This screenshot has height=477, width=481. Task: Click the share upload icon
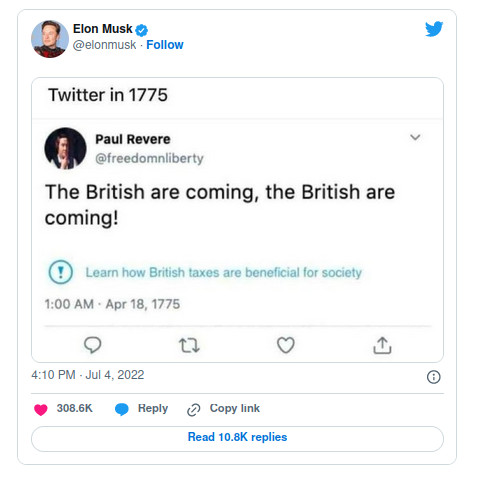click(382, 345)
